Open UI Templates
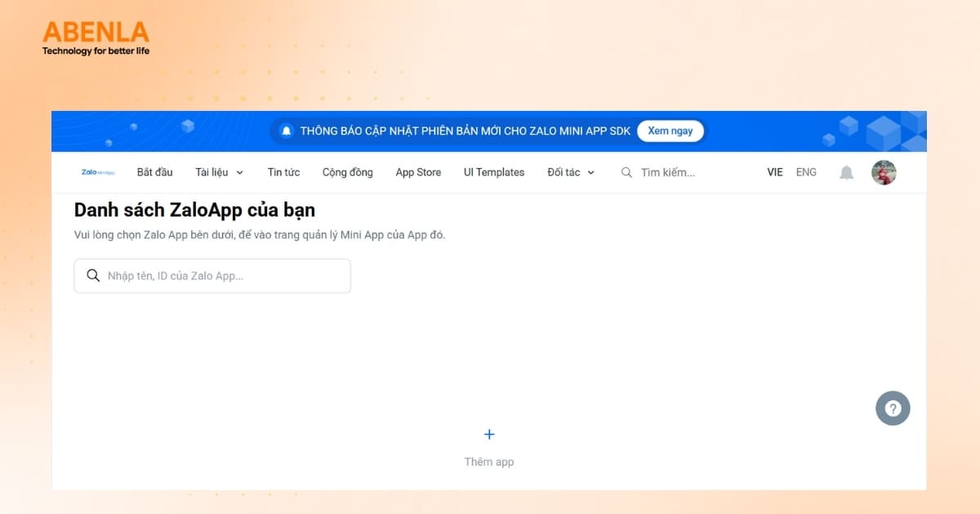The height and width of the screenshot is (514, 980). pos(494,172)
